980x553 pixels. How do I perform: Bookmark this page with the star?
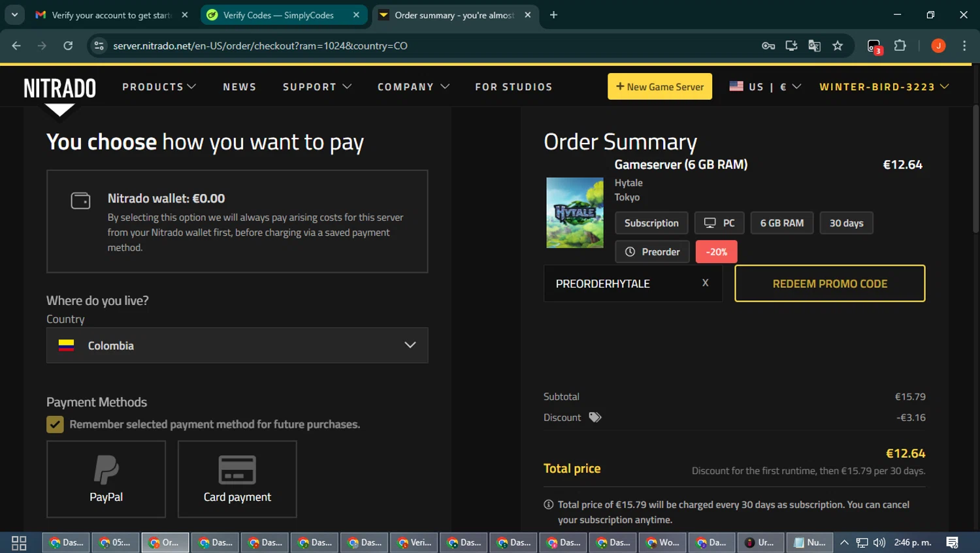838,46
